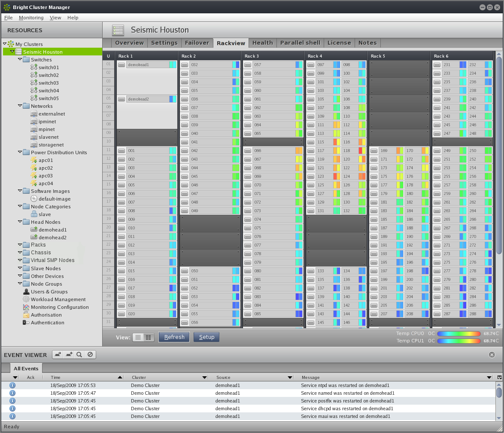The width and height of the screenshot is (504, 433).
Task: Select the Virtual SMP Nodes tree item
Action: point(53,260)
